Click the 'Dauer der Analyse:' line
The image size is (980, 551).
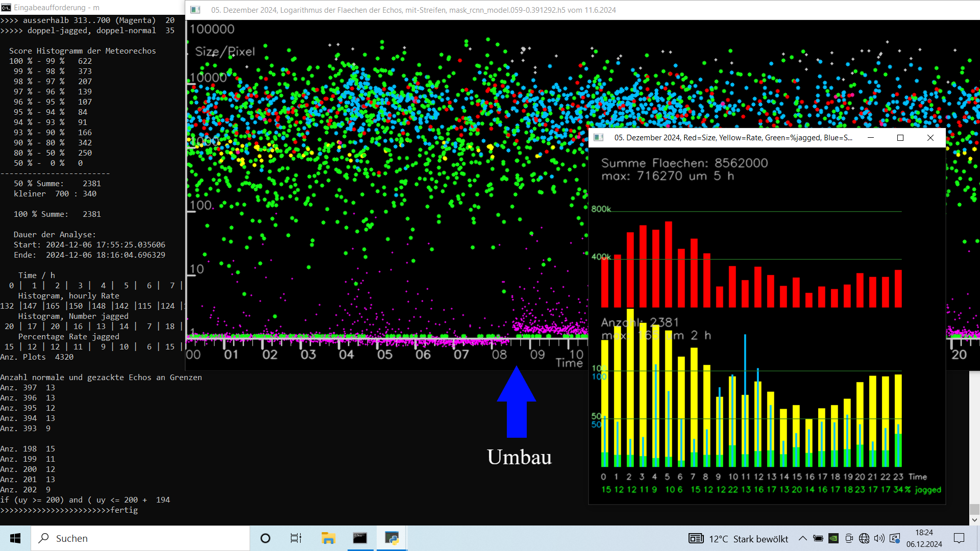pos(55,235)
